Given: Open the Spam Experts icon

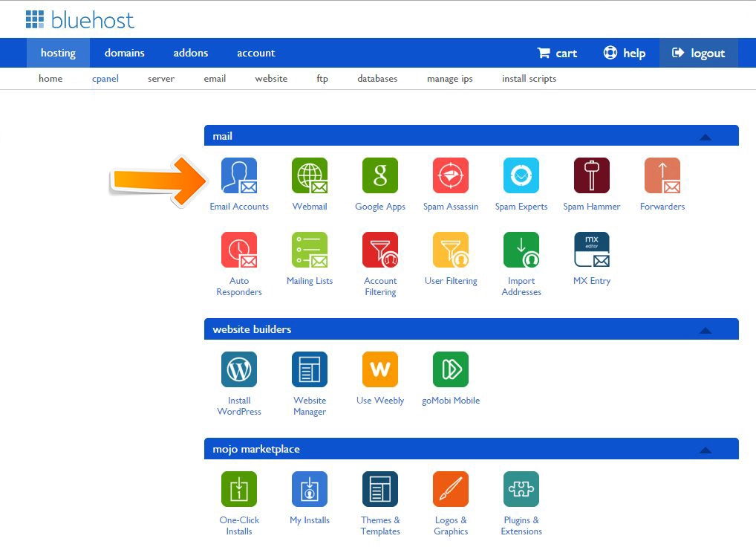Looking at the screenshot, I should (x=521, y=175).
